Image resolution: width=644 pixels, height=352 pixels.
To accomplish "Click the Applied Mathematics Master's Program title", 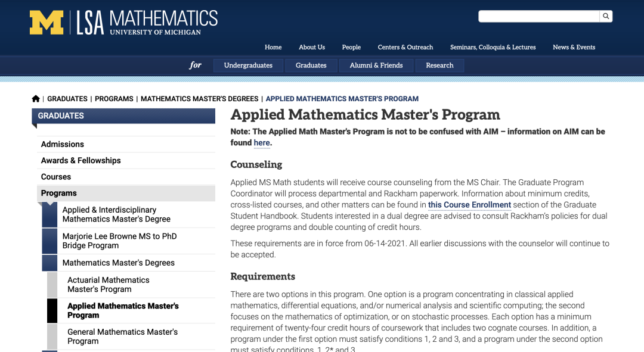I will click(365, 115).
